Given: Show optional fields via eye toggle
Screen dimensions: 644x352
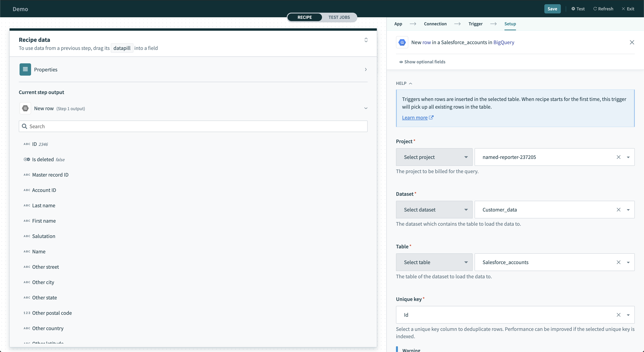Looking at the screenshot, I should 422,62.
